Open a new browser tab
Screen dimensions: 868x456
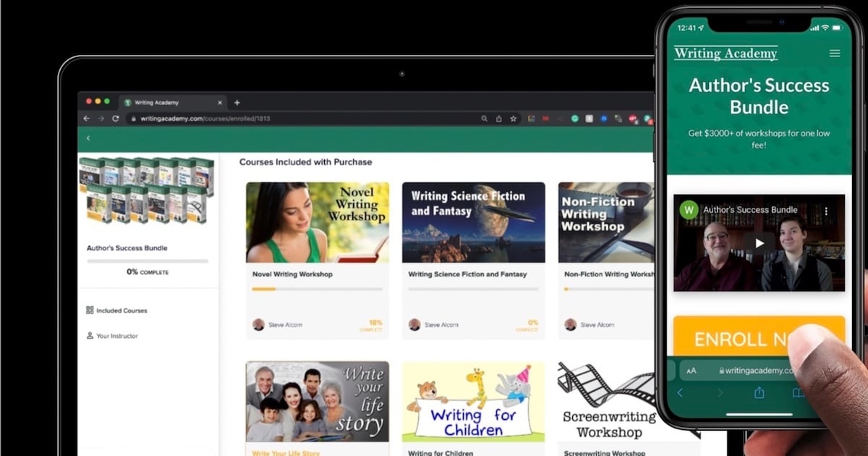pos(237,103)
